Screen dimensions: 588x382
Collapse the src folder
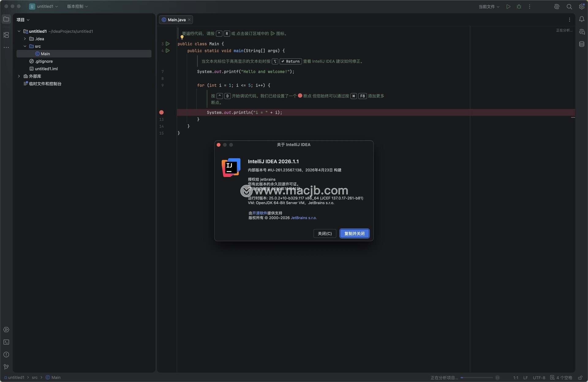(25, 46)
